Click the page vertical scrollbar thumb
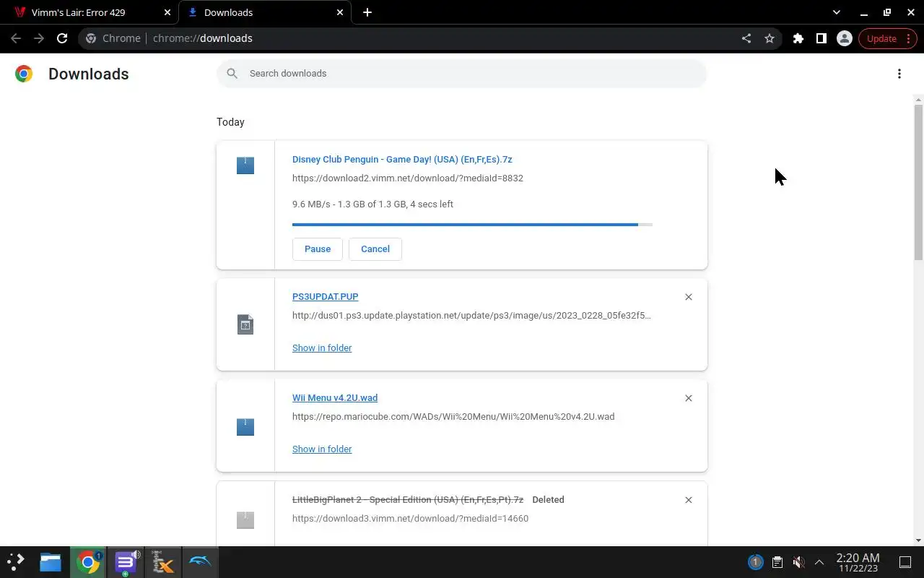 click(x=918, y=181)
